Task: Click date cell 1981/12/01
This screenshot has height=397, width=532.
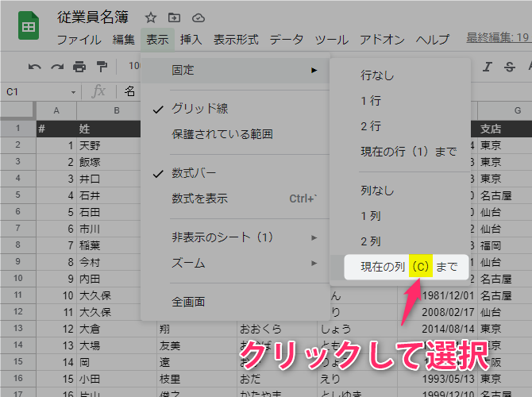Action: click(438, 295)
